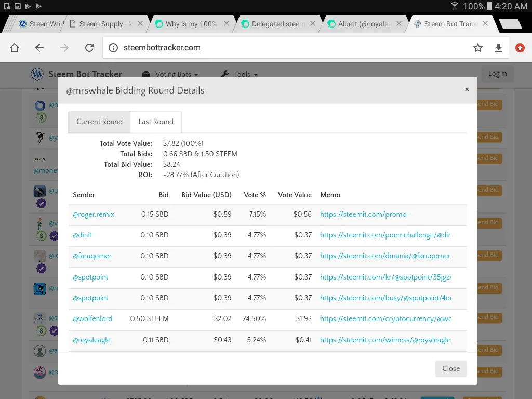Open @spotpoint link in the busy memo row
This screenshot has height=399, width=532.
point(90,298)
